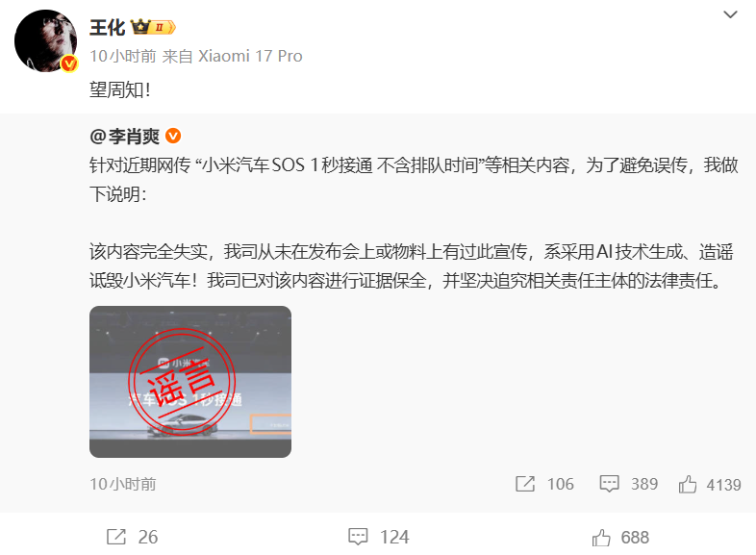
Task: Open 王化's username link
Action: point(107,28)
